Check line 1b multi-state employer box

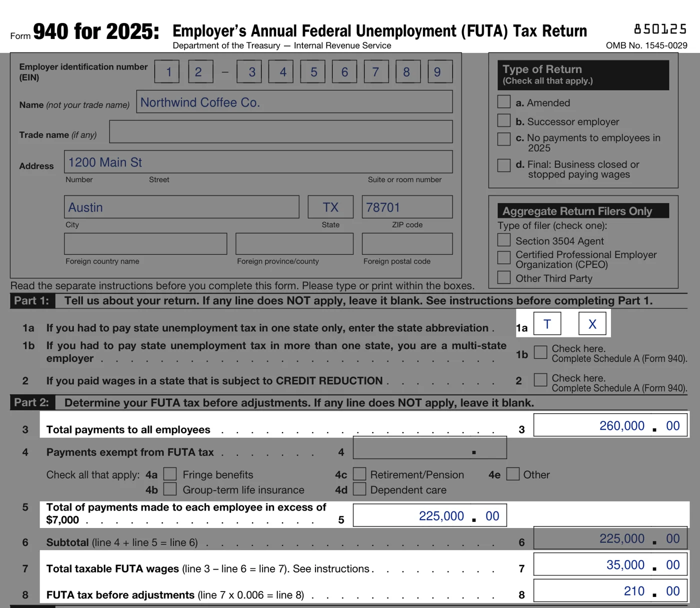pos(540,352)
